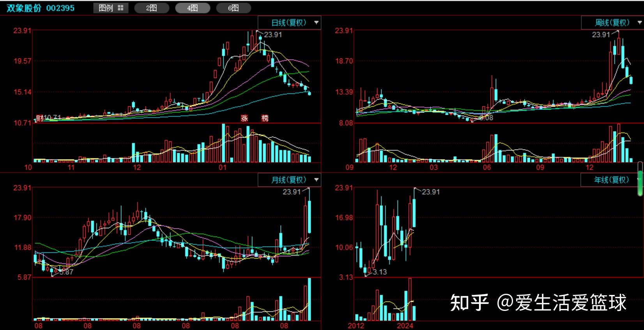Switch to the 6图 layout
This screenshot has height=330, width=644.
[x=234, y=8]
